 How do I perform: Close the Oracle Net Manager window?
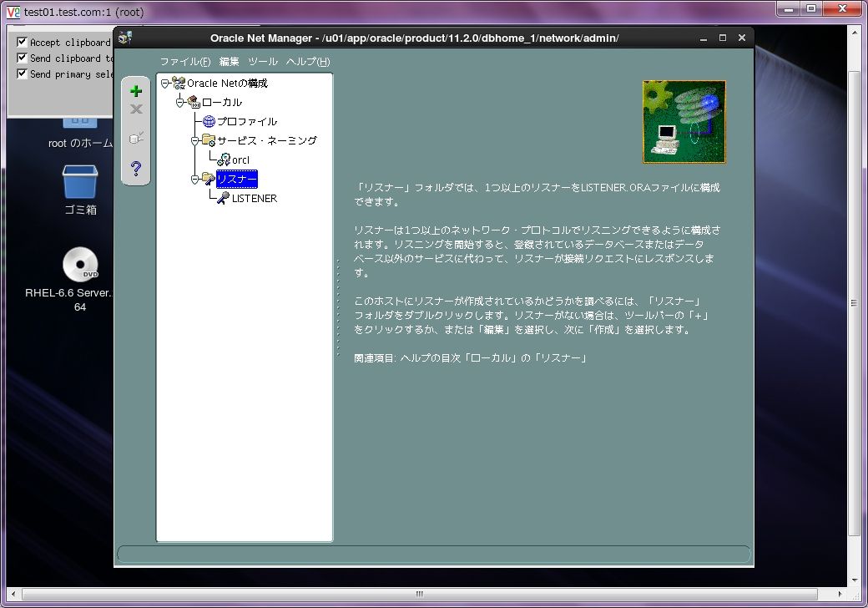[x=742, y=38]
